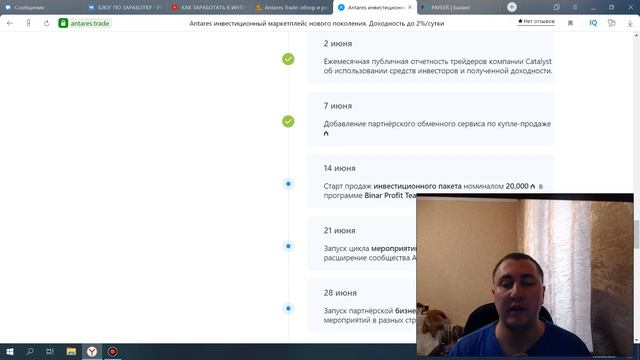Click the '2 июня' date heading
Viewport: 640px width, 360px height.
[338, 44]
